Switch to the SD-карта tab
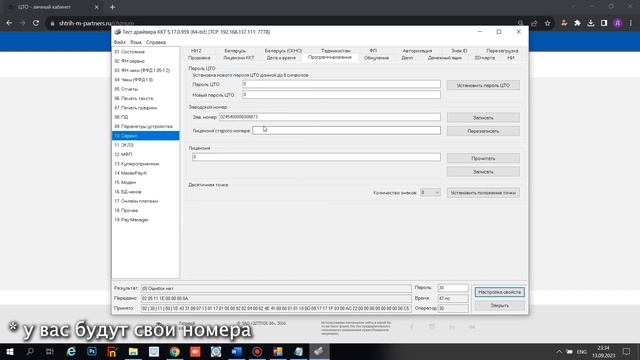 [x=484, y=58]
